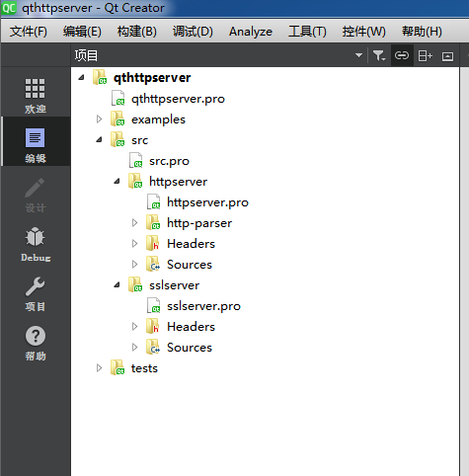The width and height of the screenshot is (469, 476).
Task: Expand Sources under httpserver
Action: pyautogui.click(x=134, y=265)
